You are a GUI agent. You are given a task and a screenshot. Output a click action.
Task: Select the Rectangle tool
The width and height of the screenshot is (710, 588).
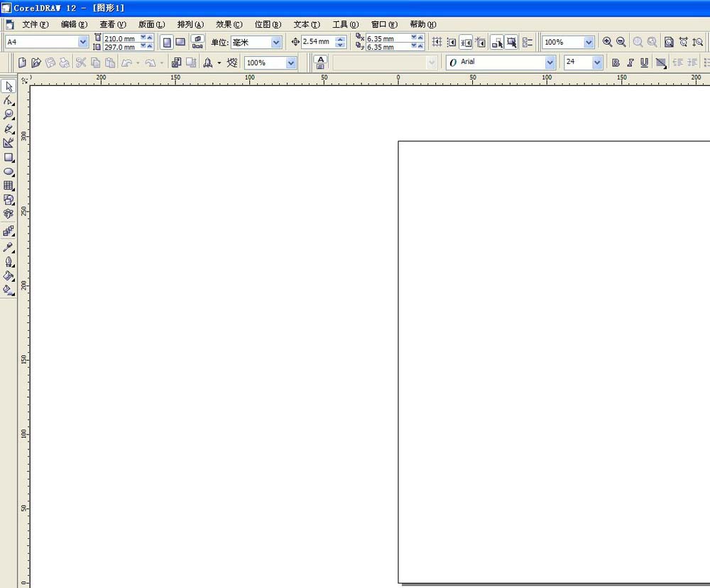point(9,158)
